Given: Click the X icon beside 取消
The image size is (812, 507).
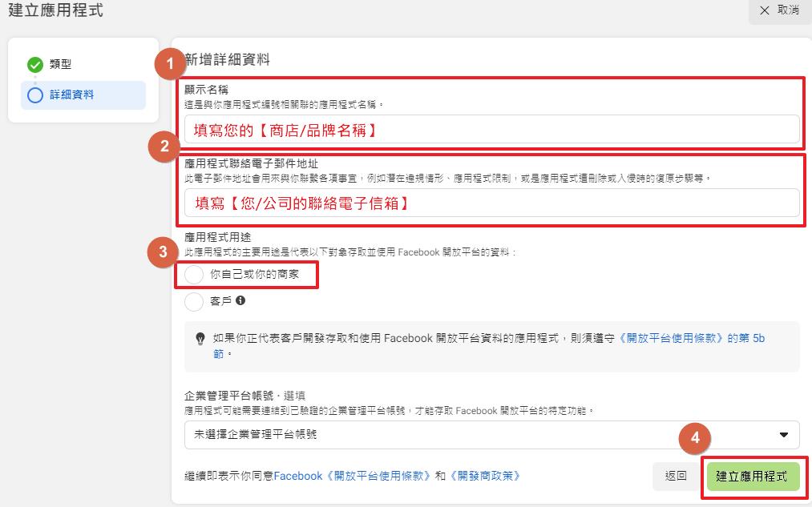Looking at the screenshot, I should pos(764,10).
